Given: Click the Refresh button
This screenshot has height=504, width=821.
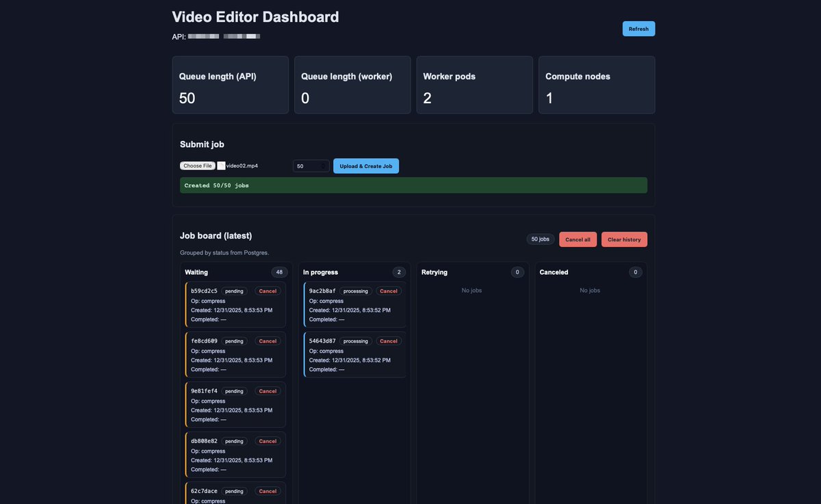Looking at the screenshot, I should click(x=638, y=29).
